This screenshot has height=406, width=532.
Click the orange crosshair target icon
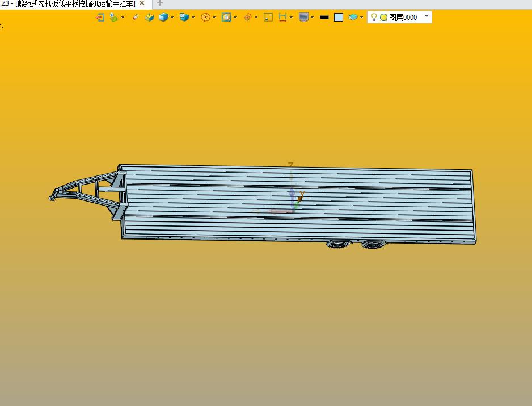tap(247, 17)
